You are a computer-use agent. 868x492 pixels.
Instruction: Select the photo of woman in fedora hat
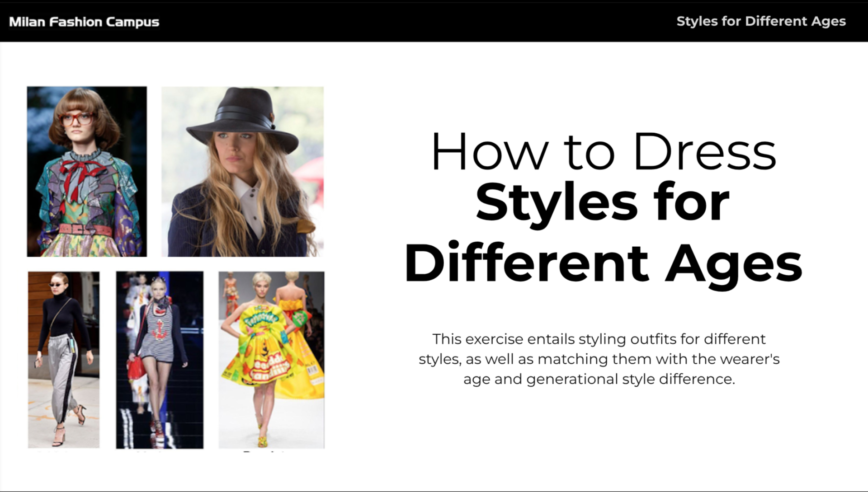[x=242, y=171]
